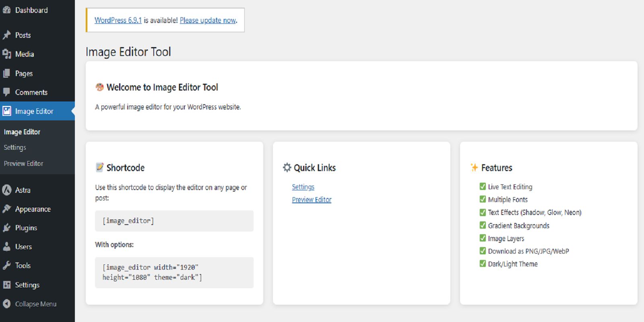Click the Users person icon
This screenshot has width=644, height=322.
[7, 247]
